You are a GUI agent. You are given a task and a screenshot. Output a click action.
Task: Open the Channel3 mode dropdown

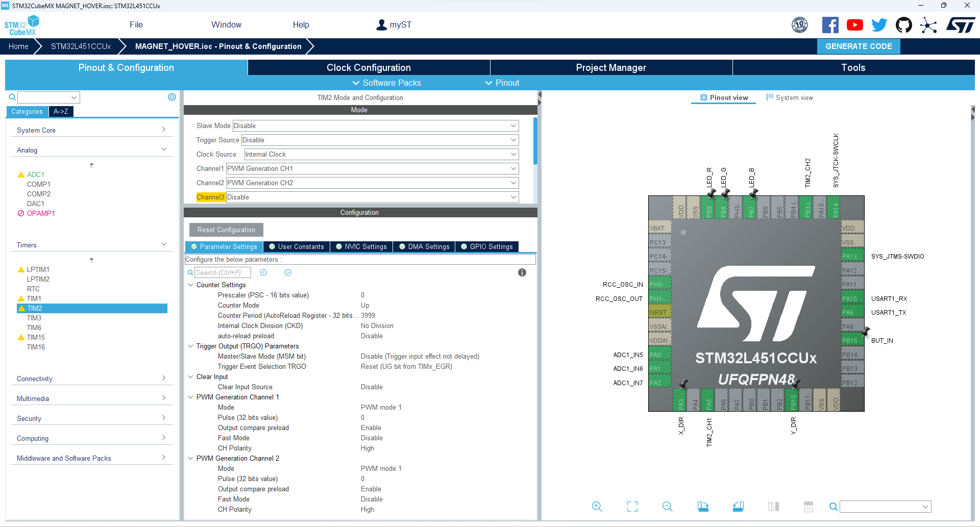pyautogui.click(x=372, y=197)
